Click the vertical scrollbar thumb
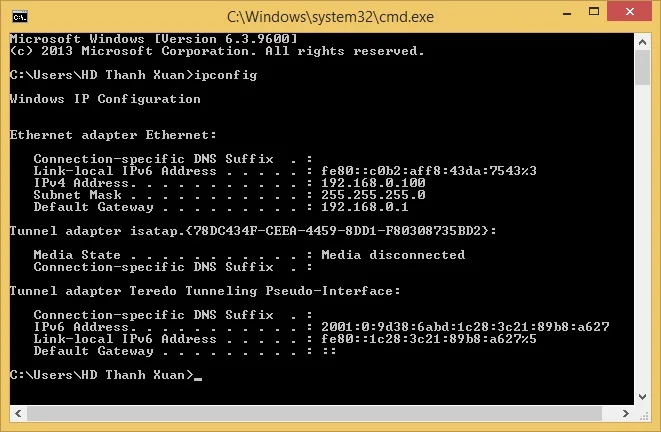This screenshot has width=661, height=432. (642, 68)
